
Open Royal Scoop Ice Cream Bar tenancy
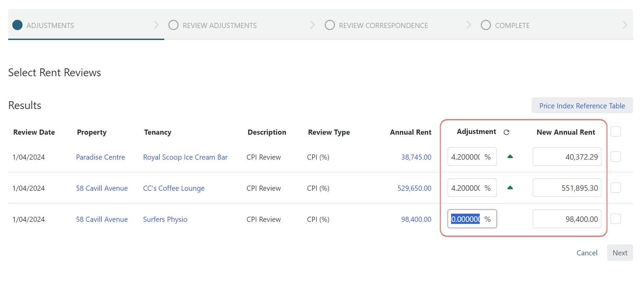pyautogui.click(x=185, y=157)
